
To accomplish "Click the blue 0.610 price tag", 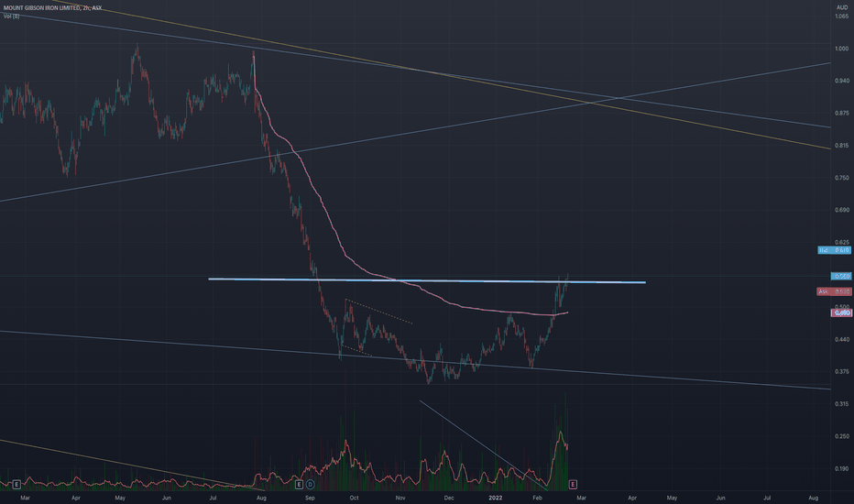I will [834, 250].
